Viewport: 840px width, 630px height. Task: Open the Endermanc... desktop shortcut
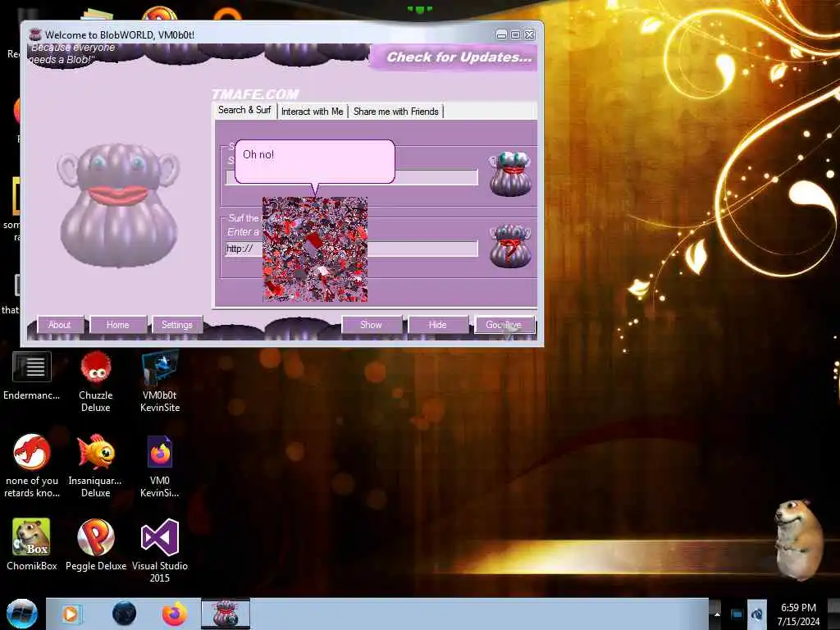coord(32,376)
